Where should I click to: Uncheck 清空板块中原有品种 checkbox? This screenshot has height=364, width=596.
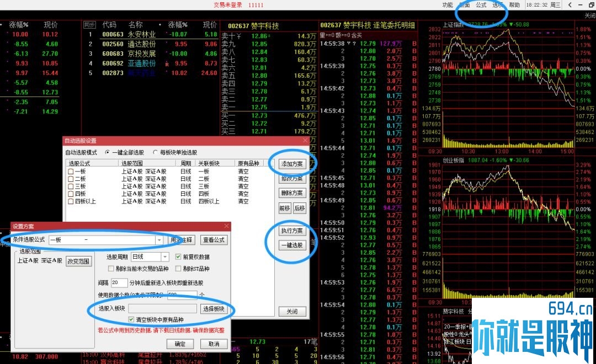[x=131, y=319]
